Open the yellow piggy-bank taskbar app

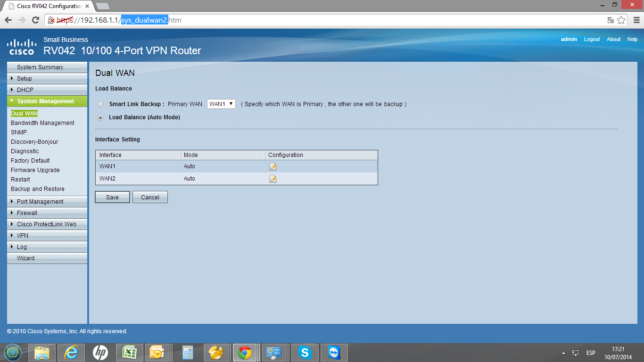216,352
